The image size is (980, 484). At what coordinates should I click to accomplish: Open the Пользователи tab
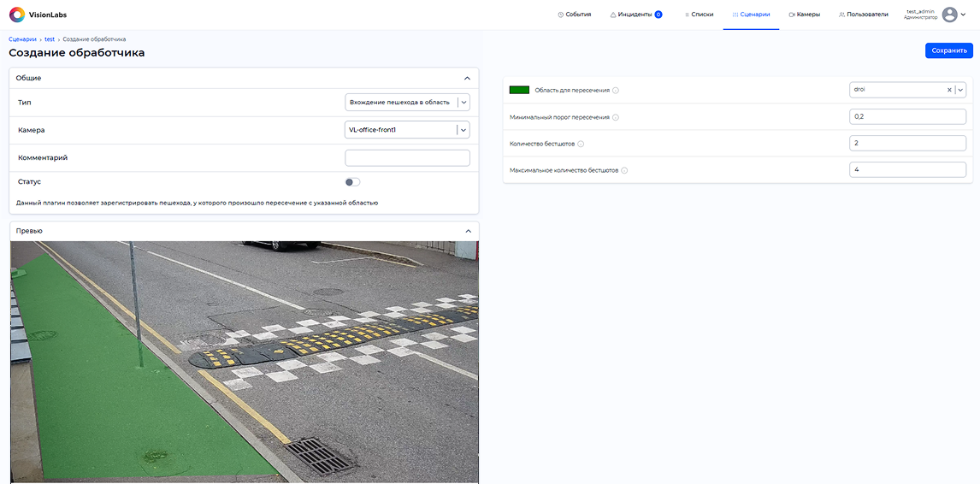pos(863,15)
